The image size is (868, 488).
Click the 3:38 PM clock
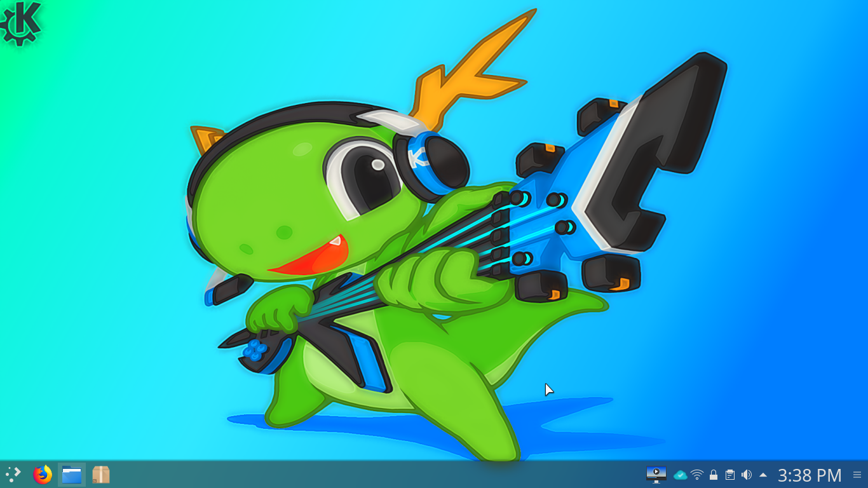[810, 475]
